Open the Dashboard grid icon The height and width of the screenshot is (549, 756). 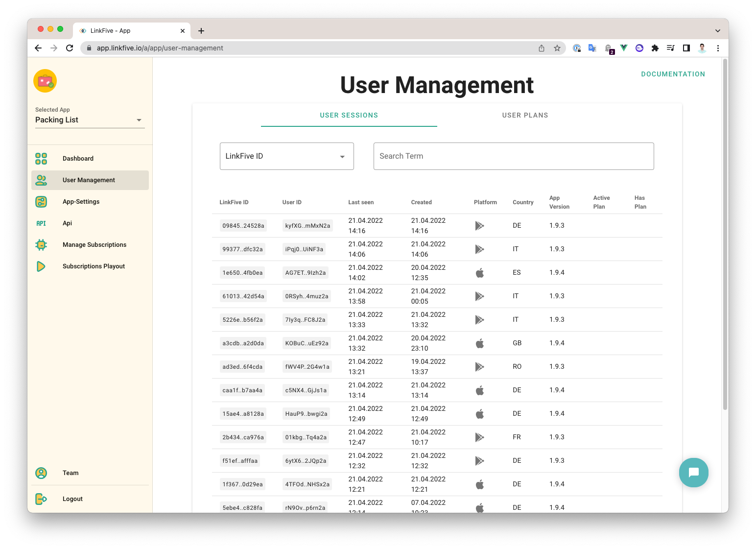point(41,159)
